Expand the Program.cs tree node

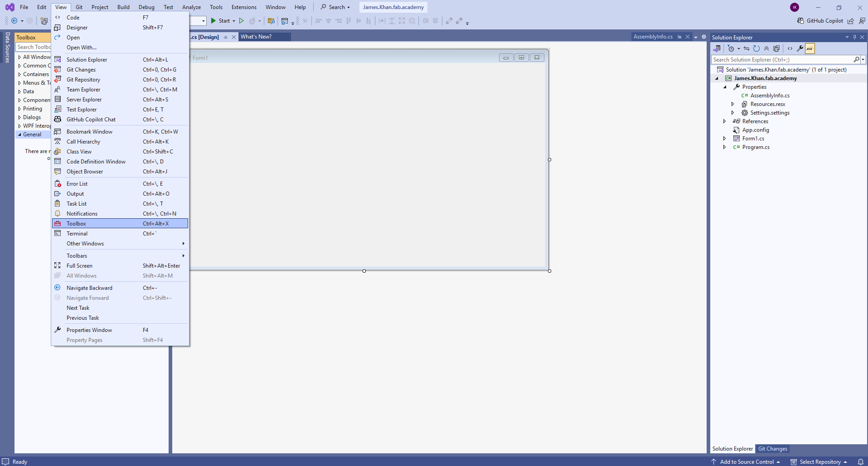click(724, 147)
